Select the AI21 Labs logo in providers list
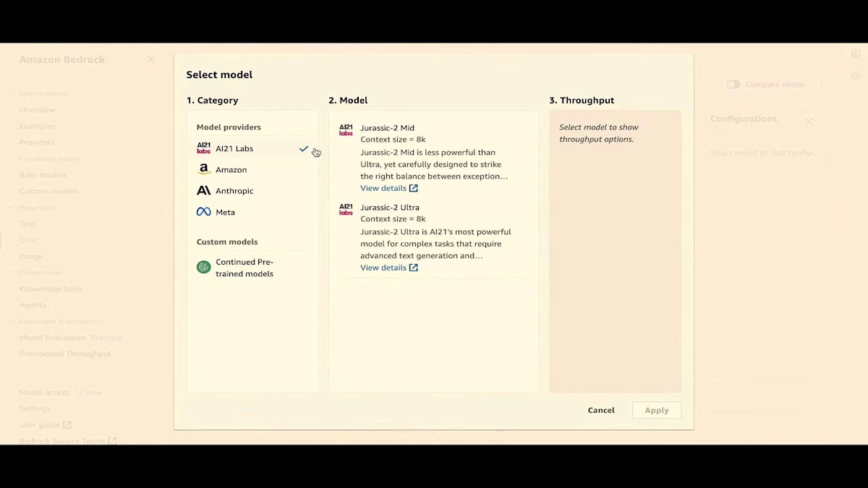This screenshot has height=488, width=868. pyautogui.click(x=204, y=148)
